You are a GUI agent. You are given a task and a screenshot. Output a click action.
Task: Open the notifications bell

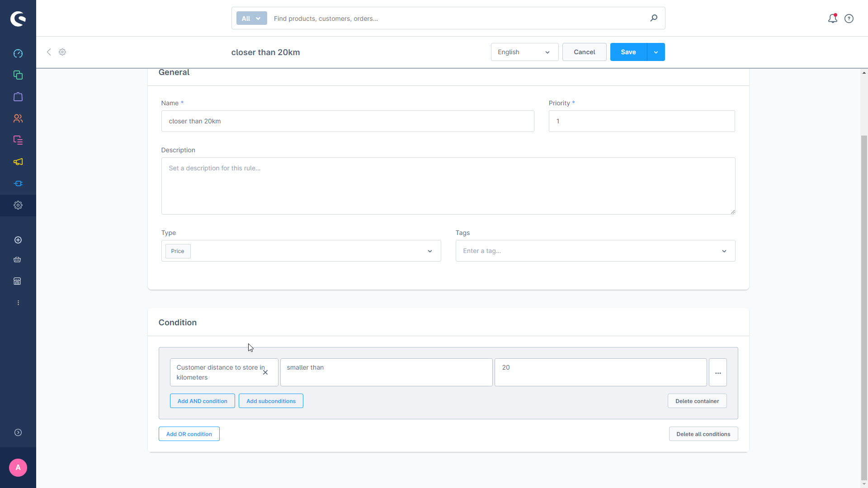pos(832,19)
